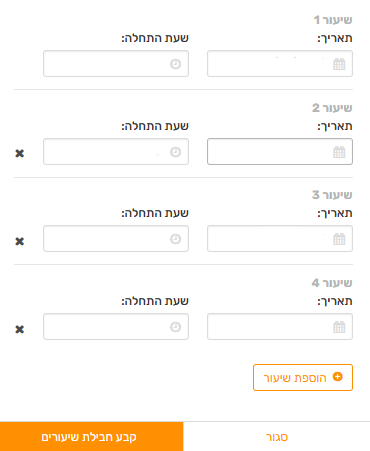Select the lesson 3 date input field
This screenshot has width=370, height=451.
click(280, 239)
